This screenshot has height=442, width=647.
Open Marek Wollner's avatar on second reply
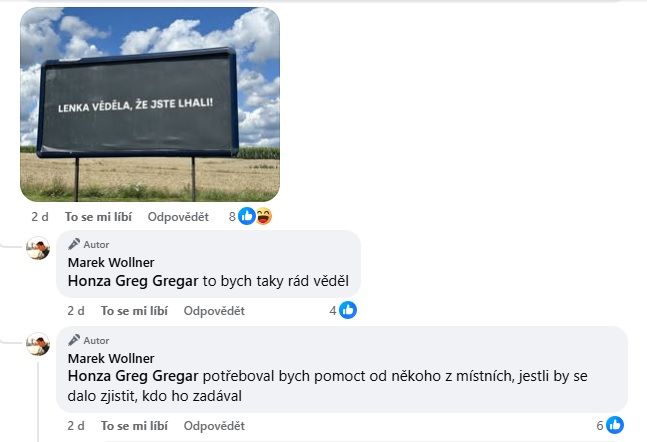38,344
